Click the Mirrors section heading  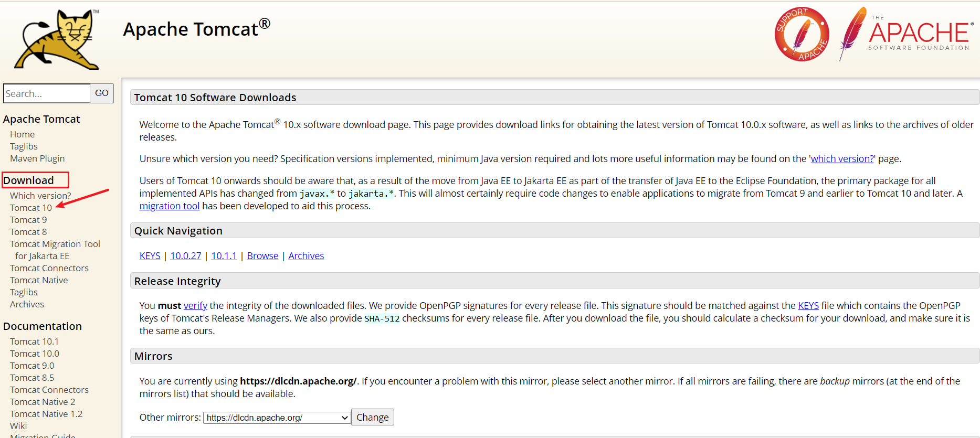[x=153, y=356]
